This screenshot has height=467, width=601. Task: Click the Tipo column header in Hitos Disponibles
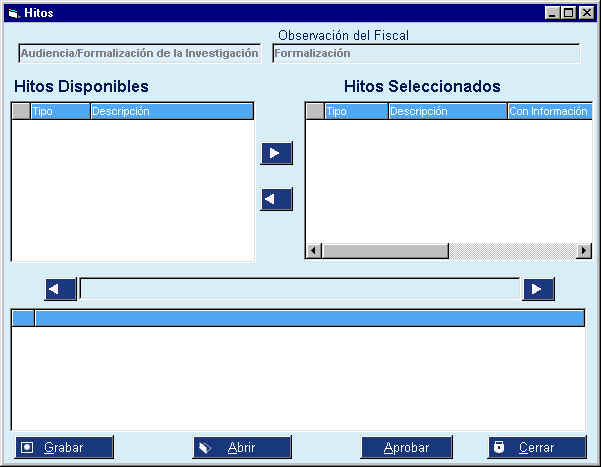[x=60, y=111]
